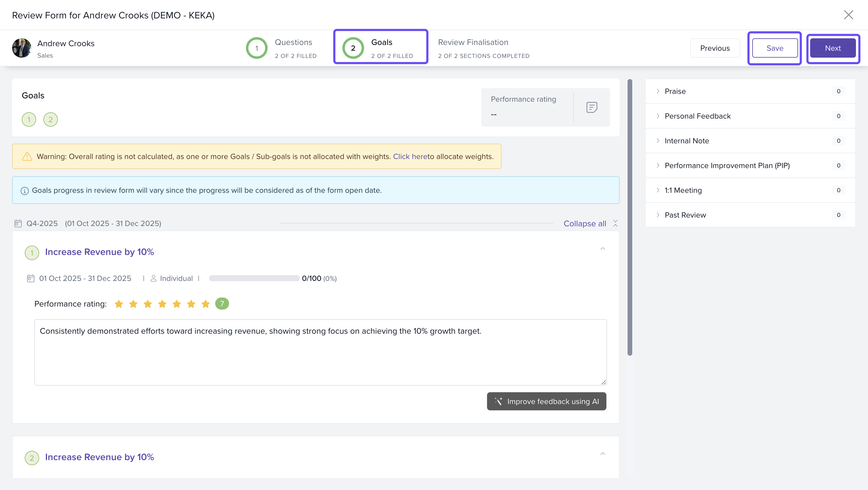Click Improve feedback using AI button
The image size is (868, 490).
pos(546,401)
